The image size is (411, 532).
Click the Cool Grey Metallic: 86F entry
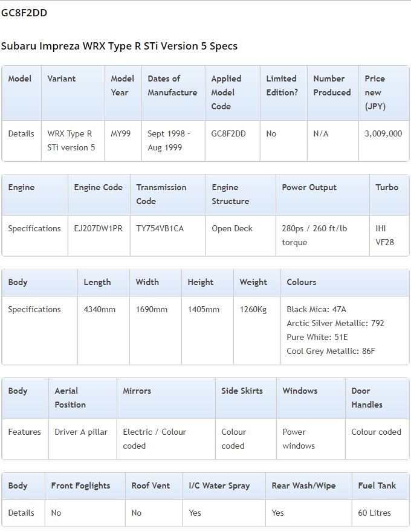[x=331, y=351]
